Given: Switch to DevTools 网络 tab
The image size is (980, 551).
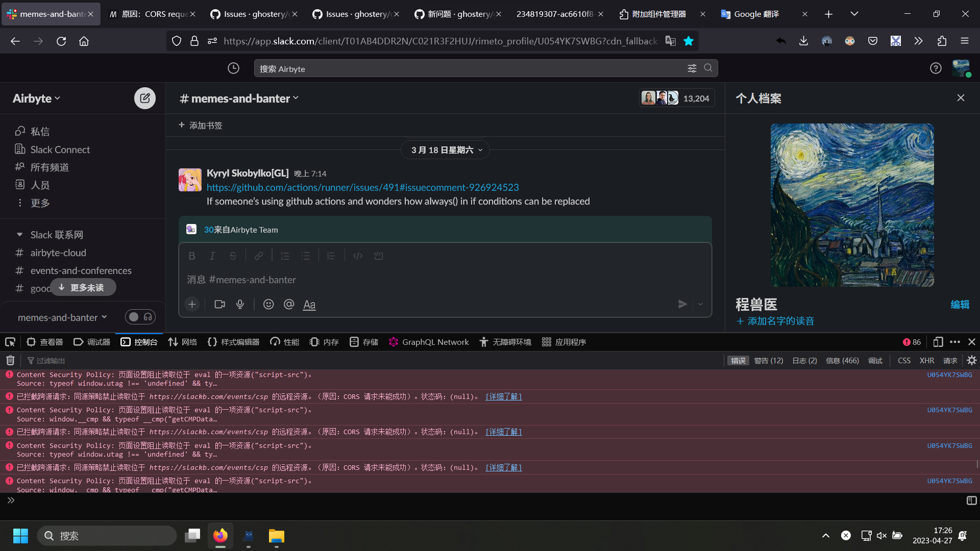Looking at the screenshot, I should click(x=183, y=342).
